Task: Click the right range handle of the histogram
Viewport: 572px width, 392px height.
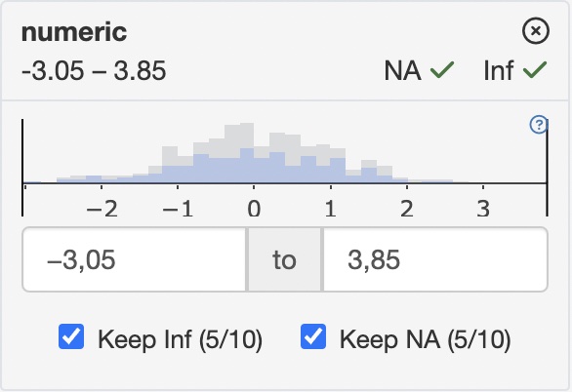Action: tap(547, 168)
